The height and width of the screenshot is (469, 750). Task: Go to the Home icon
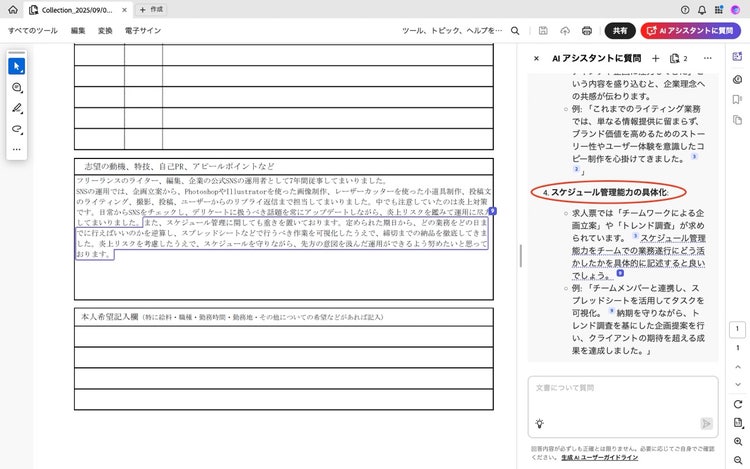coord(13,10)
